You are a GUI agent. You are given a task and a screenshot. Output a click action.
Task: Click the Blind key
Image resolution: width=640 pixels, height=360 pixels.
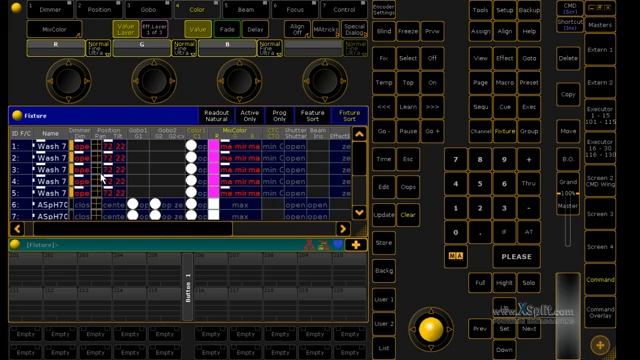coord(384,31)
